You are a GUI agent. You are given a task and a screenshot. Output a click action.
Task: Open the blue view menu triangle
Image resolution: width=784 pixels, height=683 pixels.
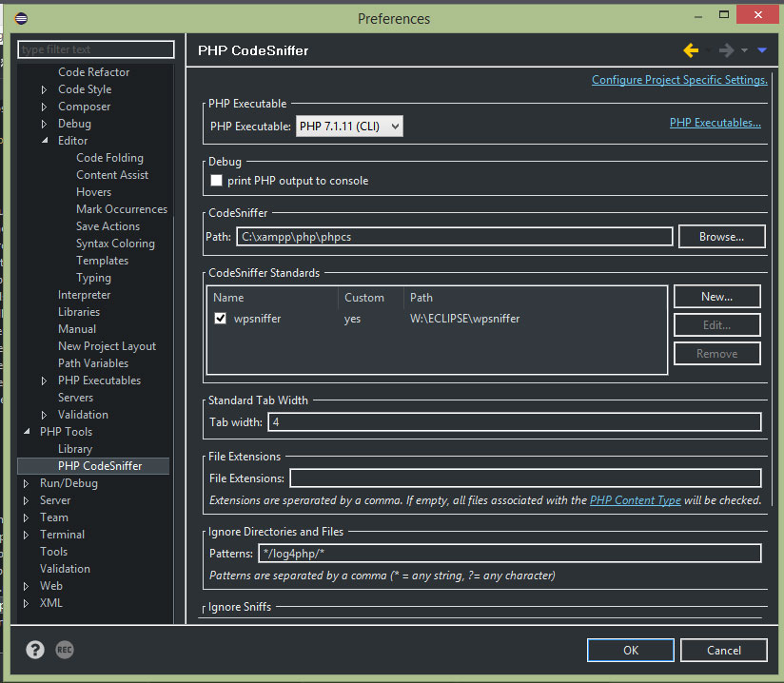[762, 50]
